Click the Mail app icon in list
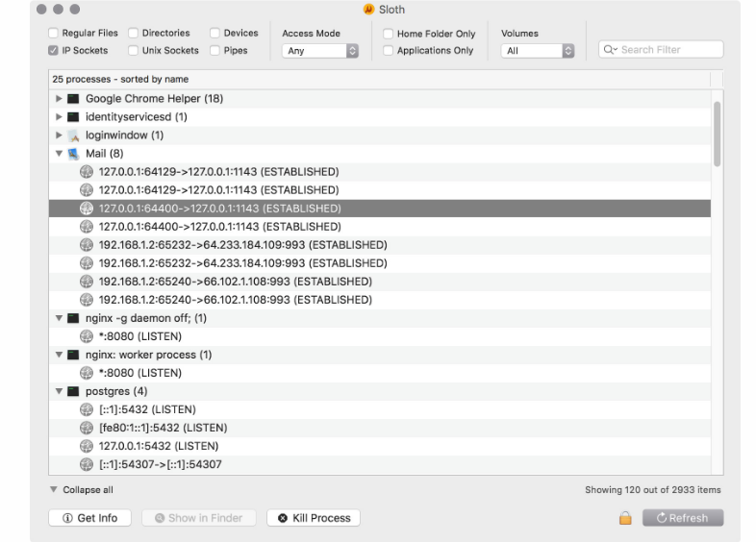 (x=73, y=154)
